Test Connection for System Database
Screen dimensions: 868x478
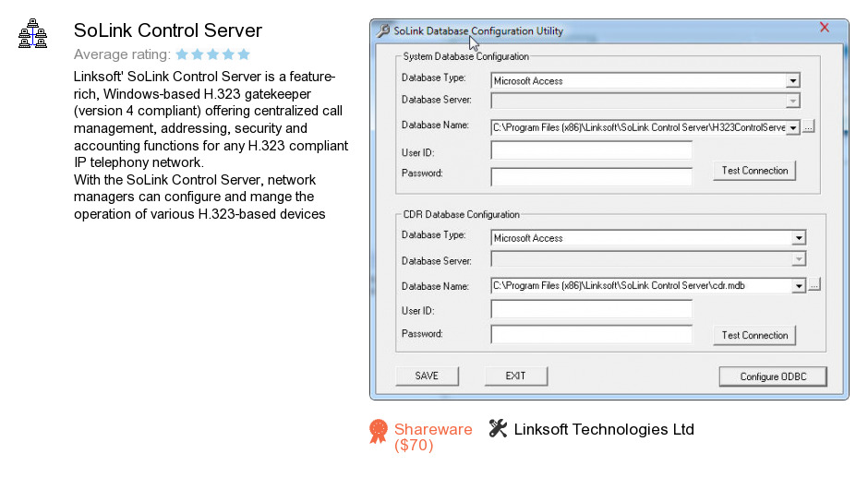click(x=754, y=171)
